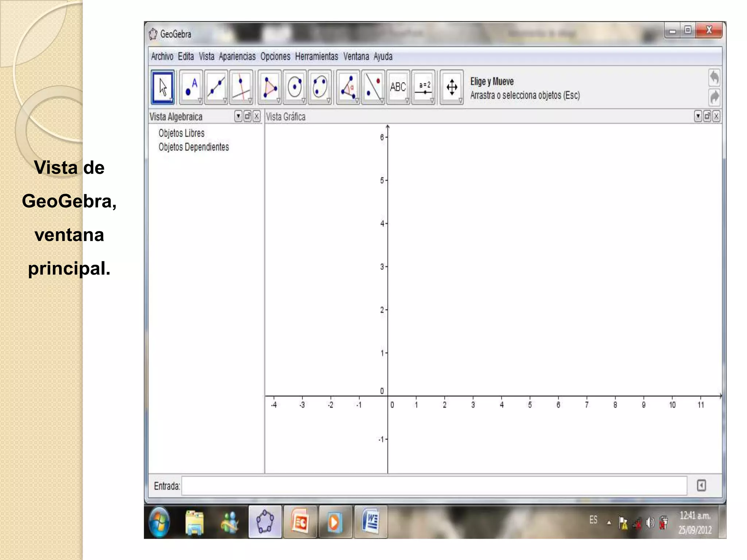Select the a=2 Slider tool
Image resolution: width=747 pixels, height=560 pixels.
pos(423,87)
